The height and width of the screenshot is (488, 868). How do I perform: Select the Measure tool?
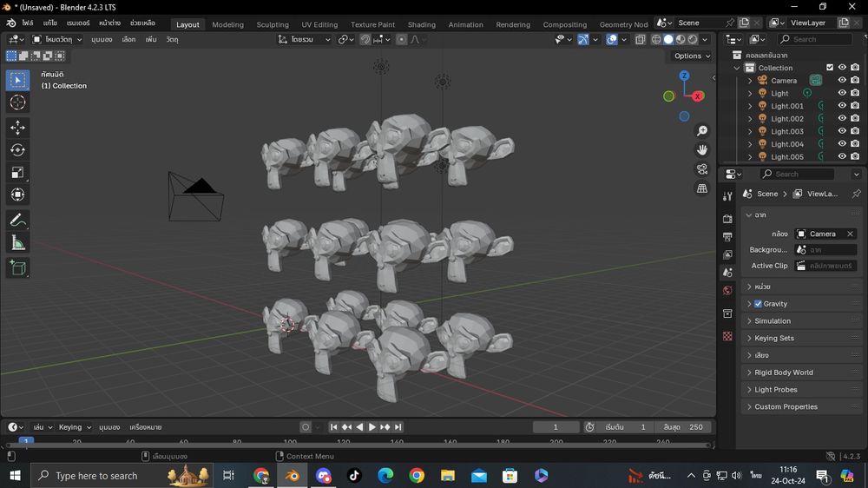17,243
